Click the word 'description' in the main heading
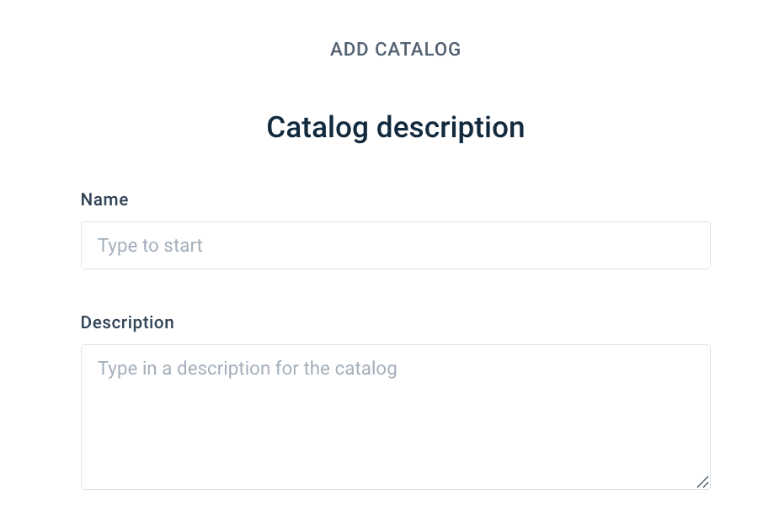 click(451, 127)
